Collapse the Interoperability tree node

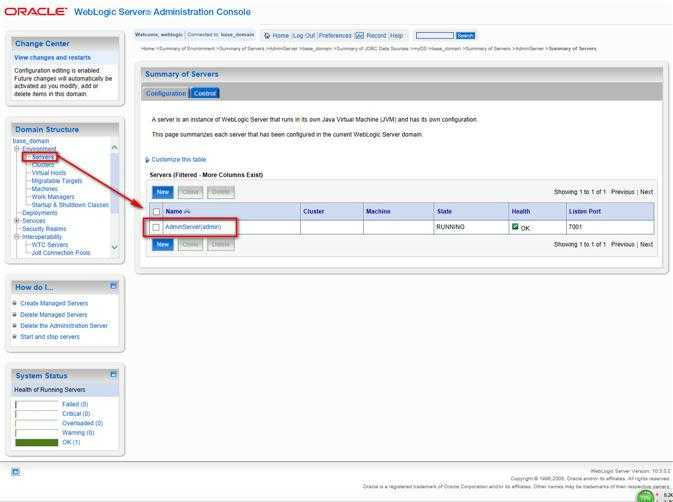click(x=17, y=236)
